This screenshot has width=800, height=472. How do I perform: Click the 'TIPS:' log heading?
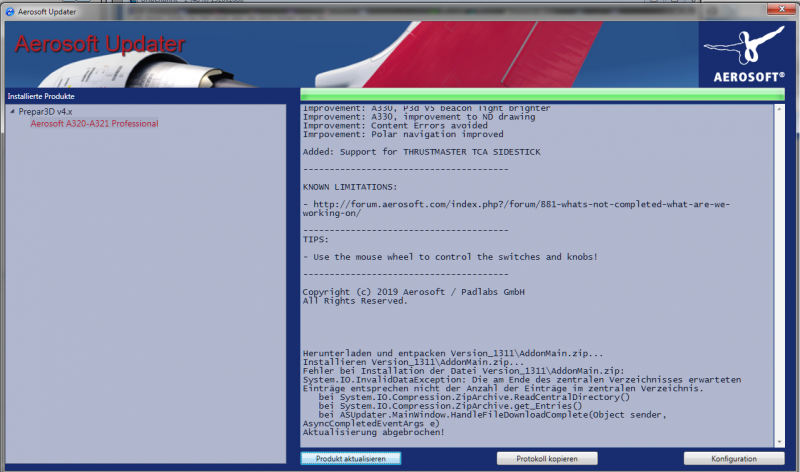coord(316,239)
